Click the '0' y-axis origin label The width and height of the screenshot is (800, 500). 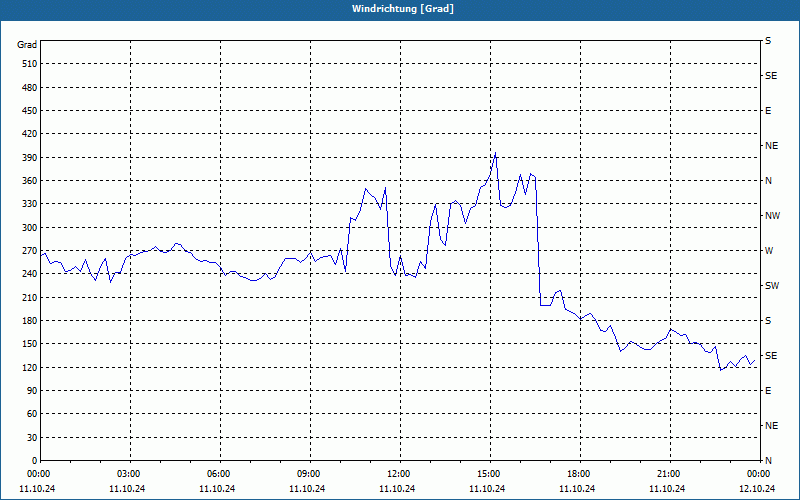point(34,460)
